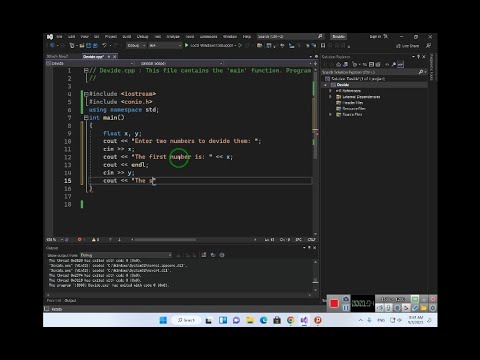Collapse the Devide project node
Screen dimensions: 480x360
(326, 85)
